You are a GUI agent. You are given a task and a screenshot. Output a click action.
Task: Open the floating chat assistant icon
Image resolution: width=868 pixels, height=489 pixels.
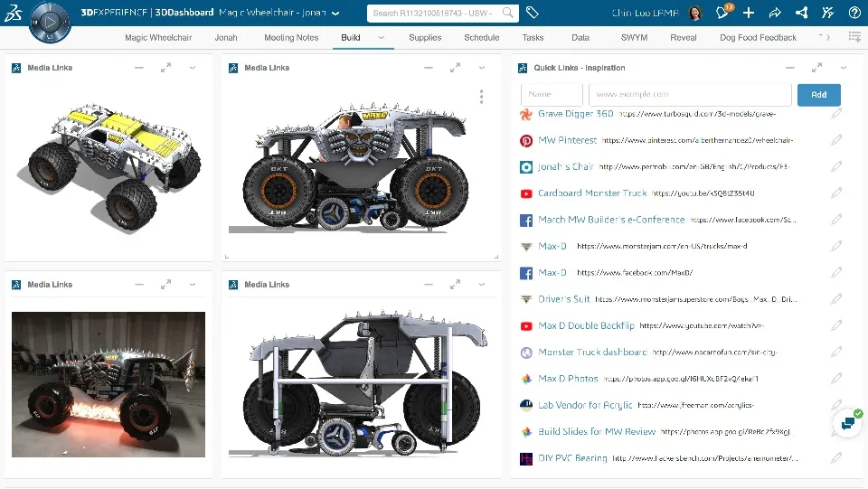tap(848, 424)
